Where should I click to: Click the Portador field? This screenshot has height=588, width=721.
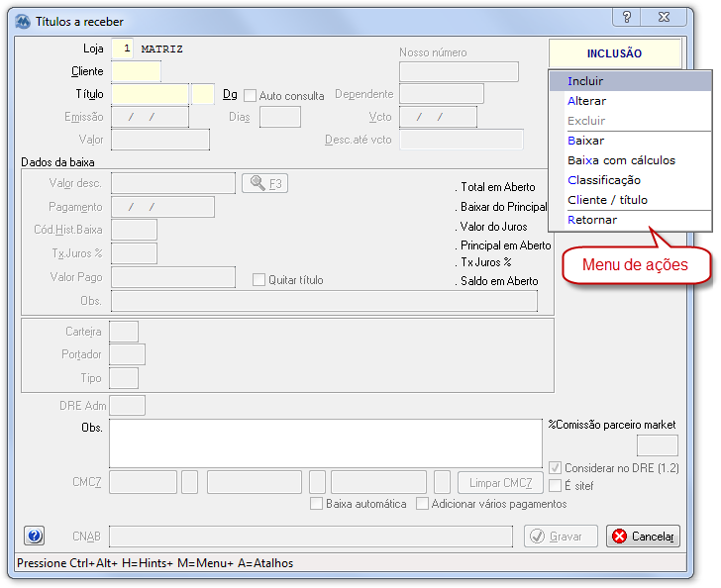[x=128, y=354]
